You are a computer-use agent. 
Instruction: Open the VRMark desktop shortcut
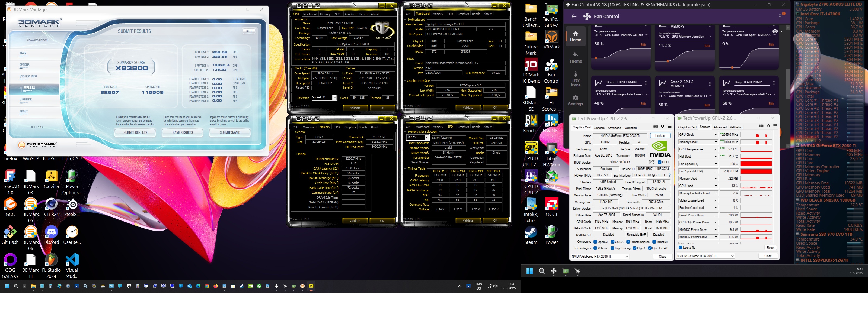click(552, 39)
